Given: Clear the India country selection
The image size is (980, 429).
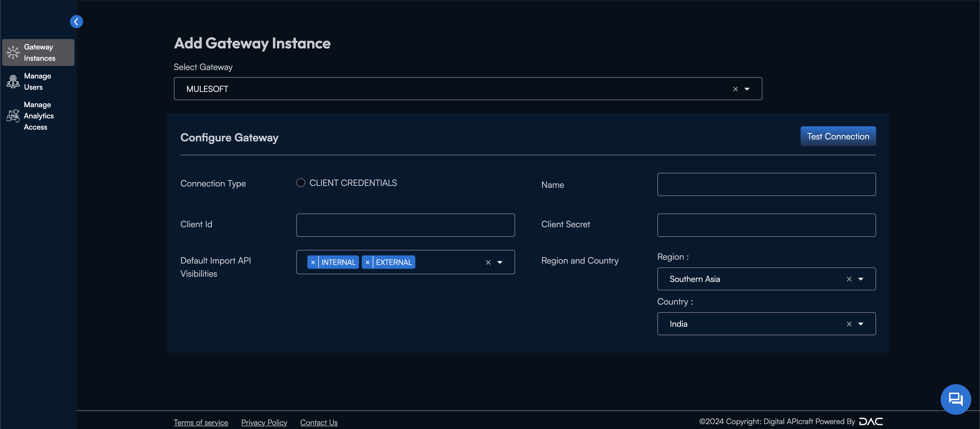Looking at the screenshot, I should [849, 324].
